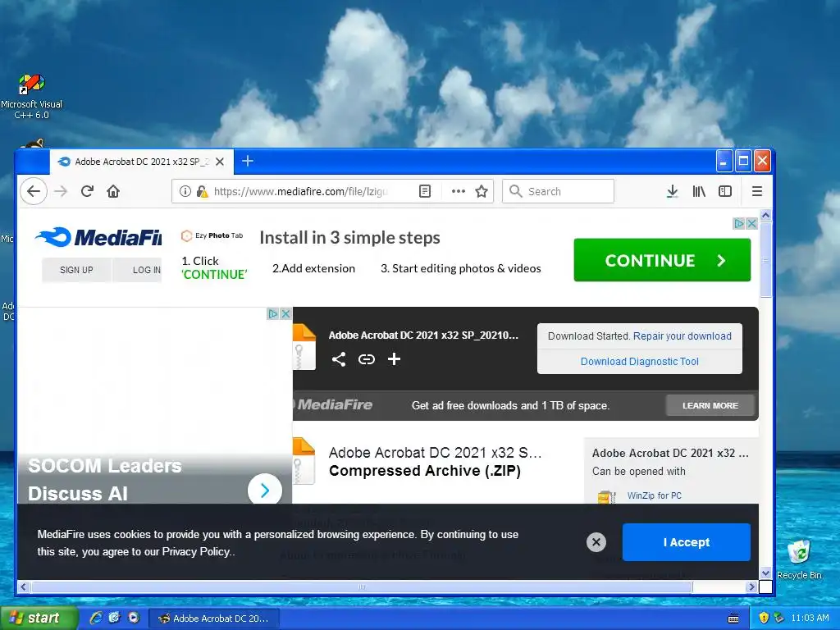Click Repair your download link
Image resolution: width=840 pixels, height=630 pixels.
[682, 336]
